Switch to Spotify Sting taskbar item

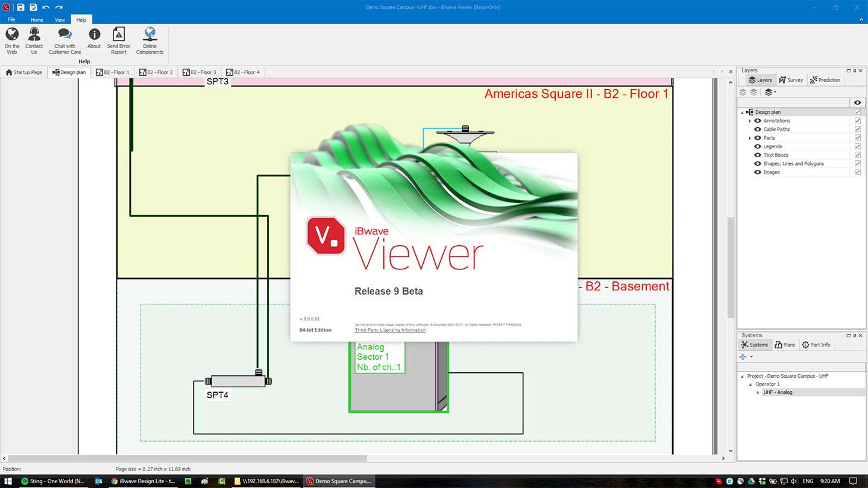[x=53, y=481]
